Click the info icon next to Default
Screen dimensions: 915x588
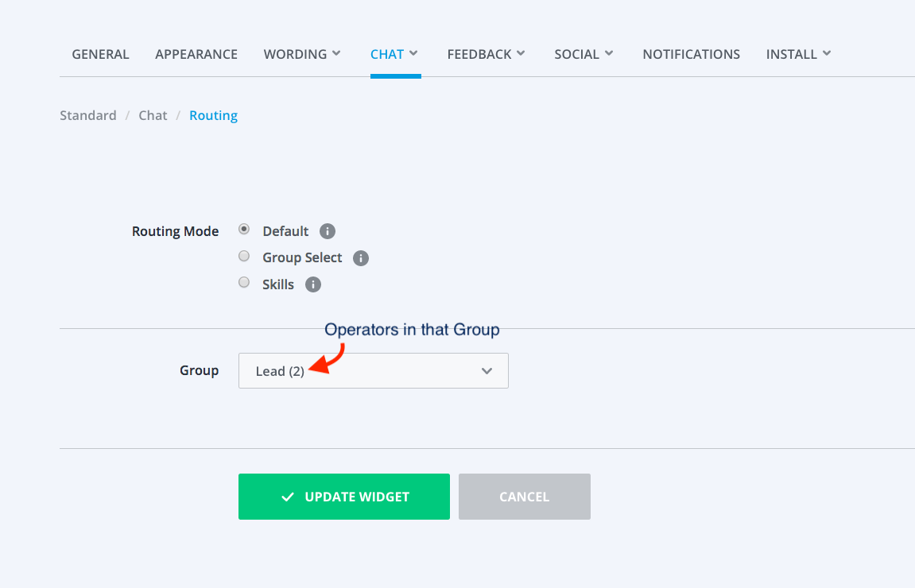click(327, 230)
